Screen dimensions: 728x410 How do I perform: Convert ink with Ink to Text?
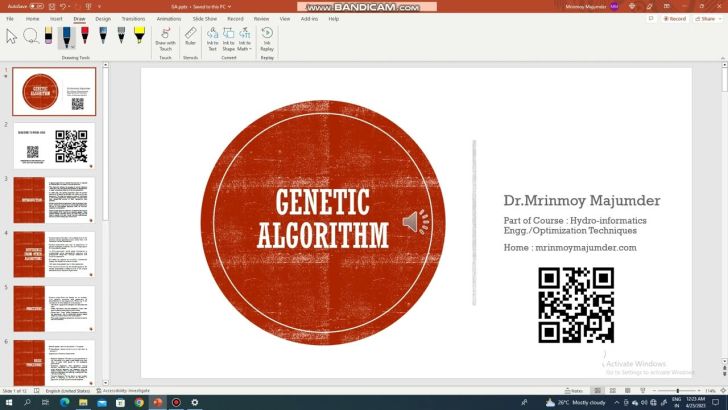[212, 39]
